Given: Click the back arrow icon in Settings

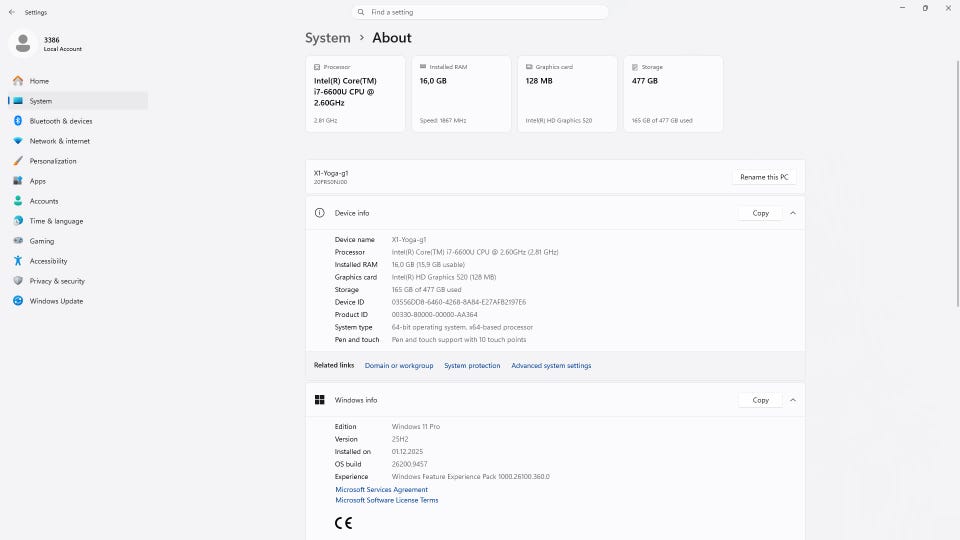Looking at the screenshot, I should 12,12.
